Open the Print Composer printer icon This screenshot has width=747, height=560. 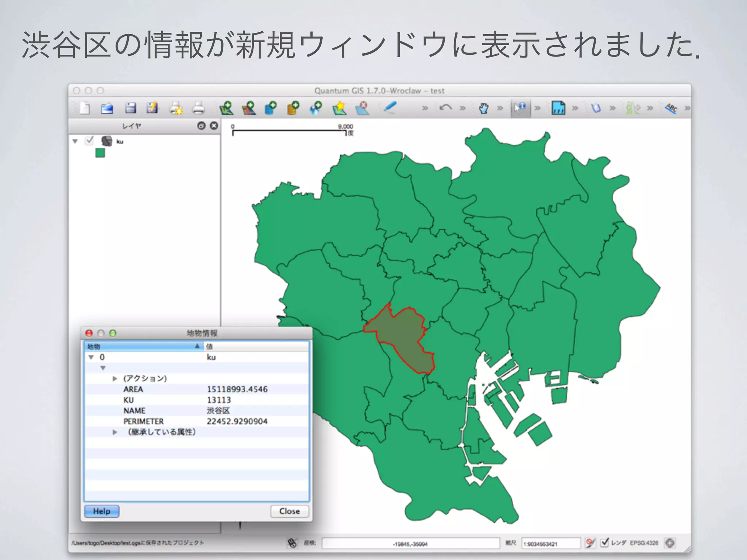tap(198, 108)
